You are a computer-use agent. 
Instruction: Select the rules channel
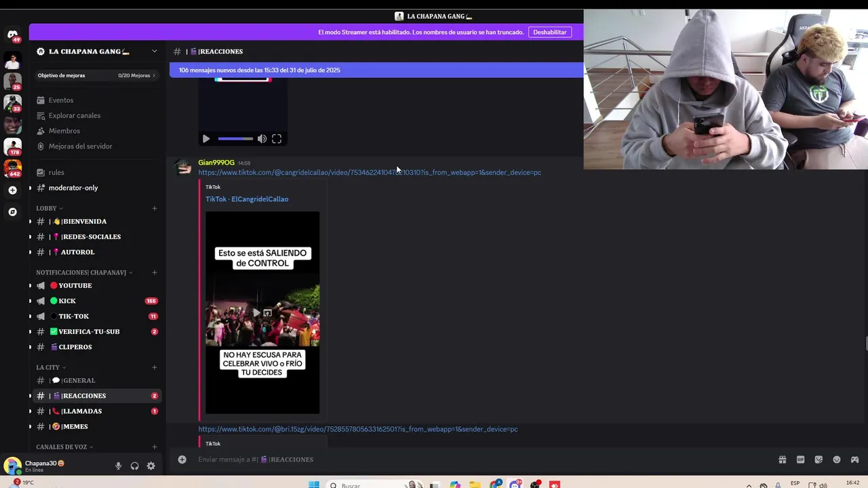[x=96, y=172]
